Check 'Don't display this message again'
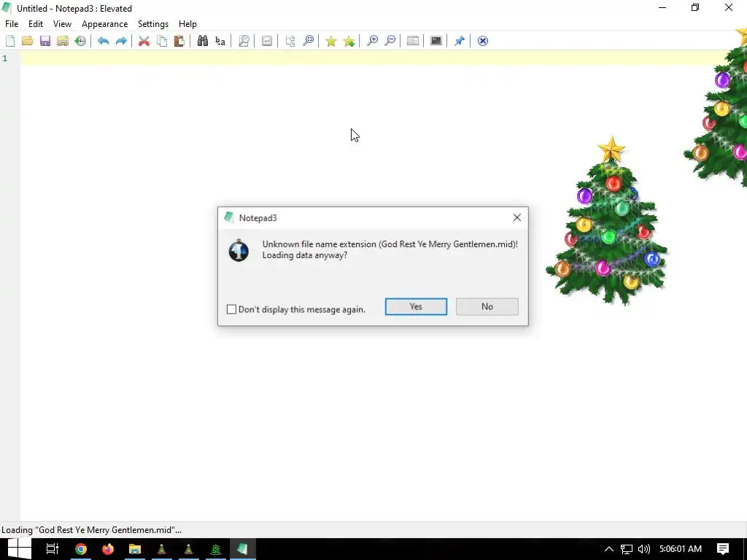The width and height of the screenshot is (747, 560). (231, 309)
